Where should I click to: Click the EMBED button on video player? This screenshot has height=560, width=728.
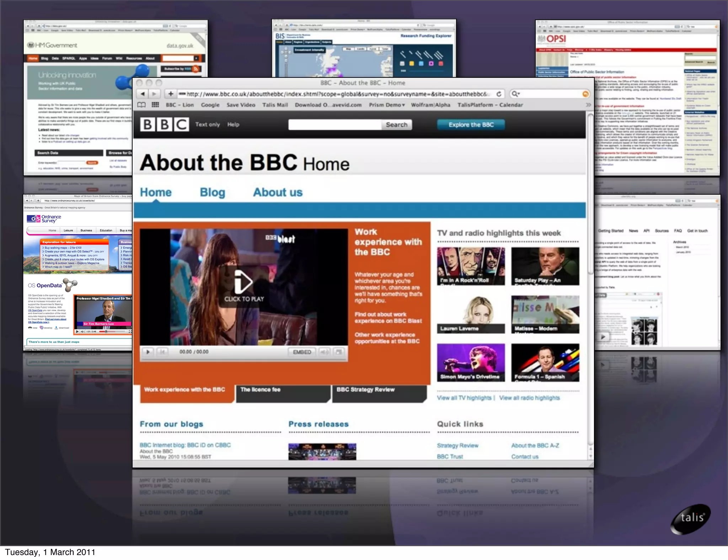[302, 352]
